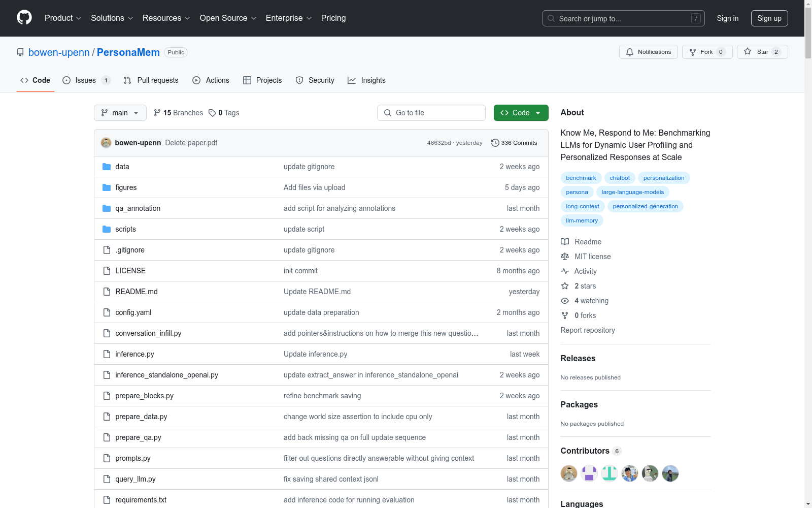This screenshot has width=812, height=508.
Task: Open the requirements.txt file
Action: 141,500
